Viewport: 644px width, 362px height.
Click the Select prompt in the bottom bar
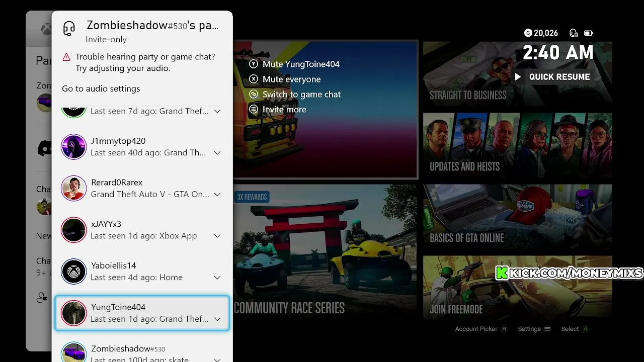point(570,329)
